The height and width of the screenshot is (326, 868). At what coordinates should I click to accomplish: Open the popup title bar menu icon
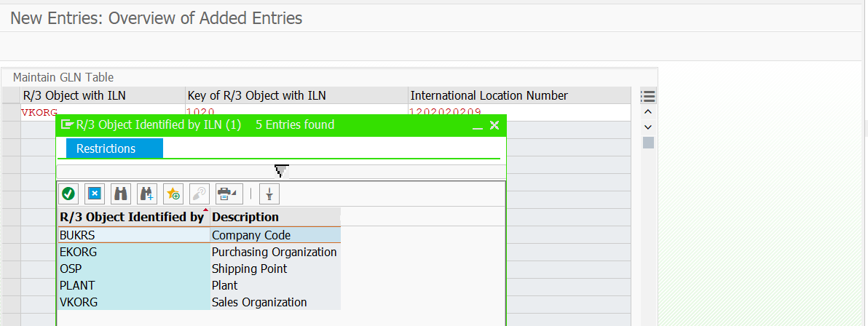(67, 124)
